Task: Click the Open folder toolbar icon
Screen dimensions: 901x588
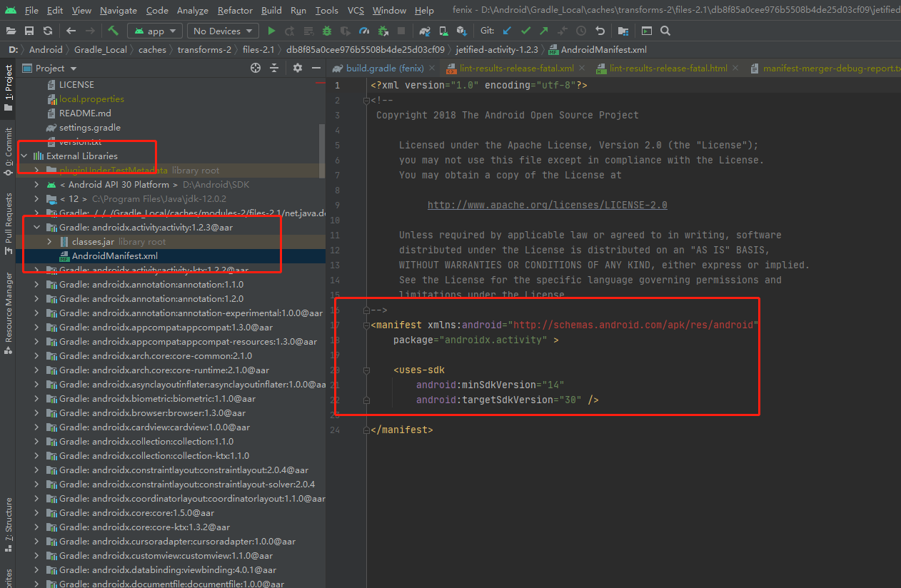Action: (11, 31)
